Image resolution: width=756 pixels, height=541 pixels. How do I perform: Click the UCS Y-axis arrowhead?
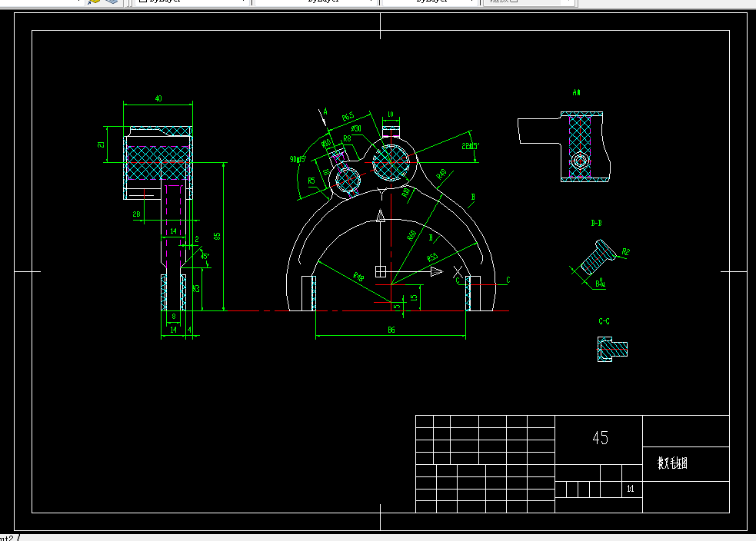(381, 215)
